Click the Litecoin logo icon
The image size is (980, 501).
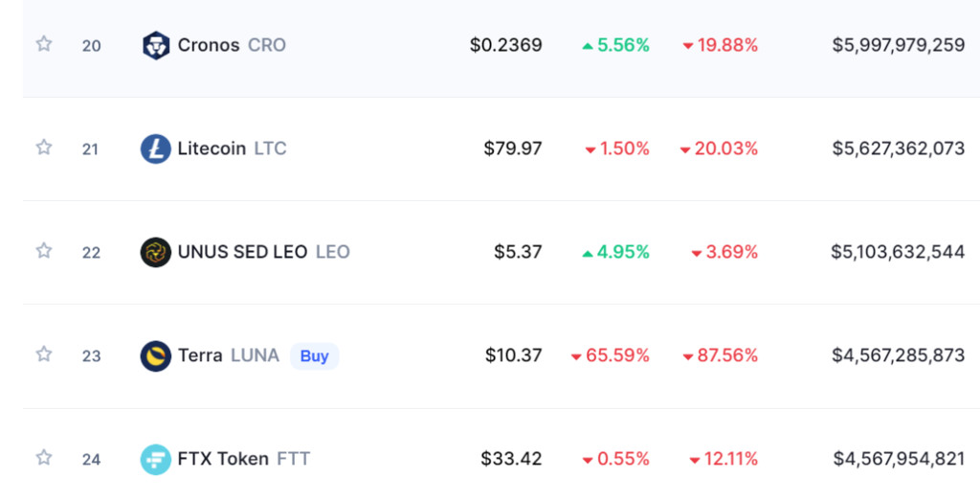click(x=155, y=148)
